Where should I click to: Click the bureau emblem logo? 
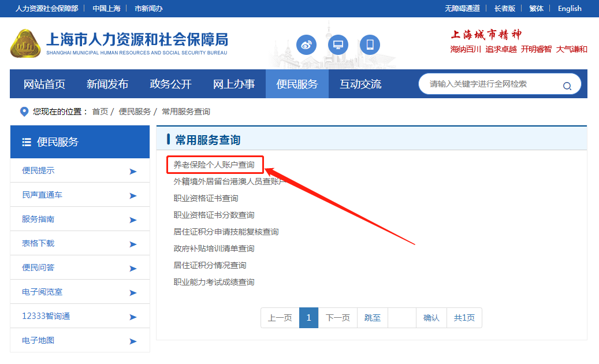tap(25, 43)
